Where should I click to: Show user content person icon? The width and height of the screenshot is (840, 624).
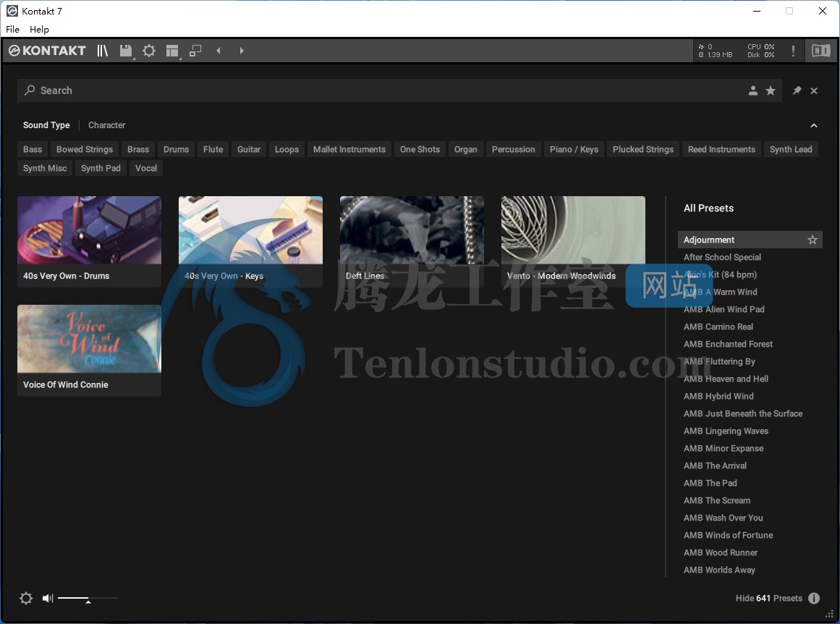(752, 90)
